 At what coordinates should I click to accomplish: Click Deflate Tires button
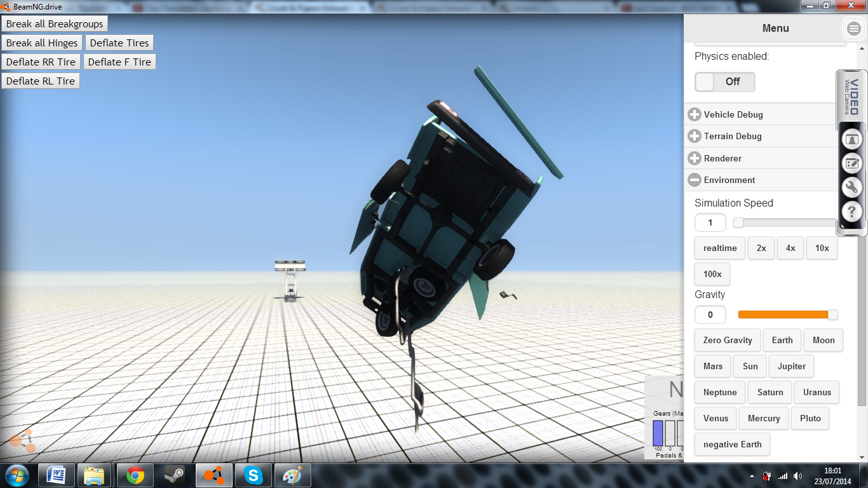[x=119, y=43]
